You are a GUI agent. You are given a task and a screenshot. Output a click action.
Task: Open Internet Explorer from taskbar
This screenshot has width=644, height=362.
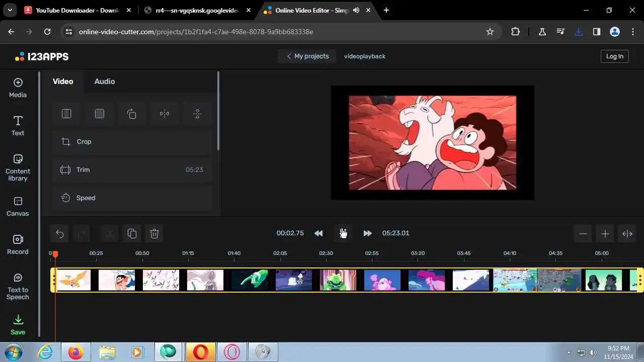45,352
